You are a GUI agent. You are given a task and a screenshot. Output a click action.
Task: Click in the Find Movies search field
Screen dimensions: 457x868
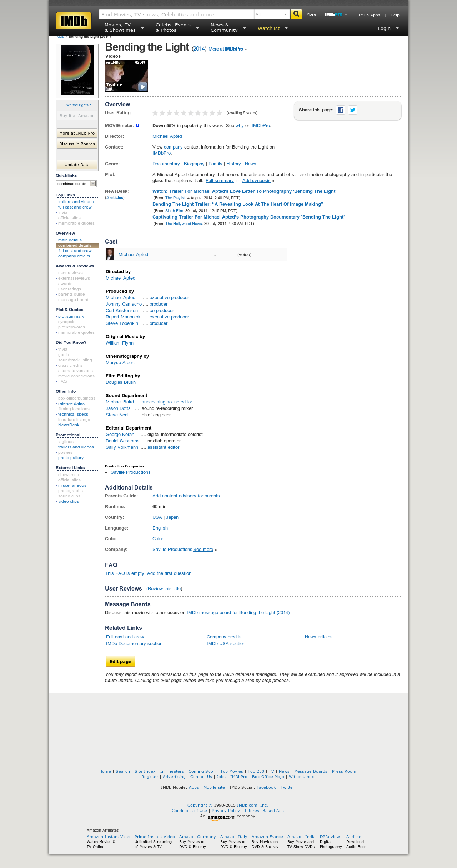(x=176, y=14)
